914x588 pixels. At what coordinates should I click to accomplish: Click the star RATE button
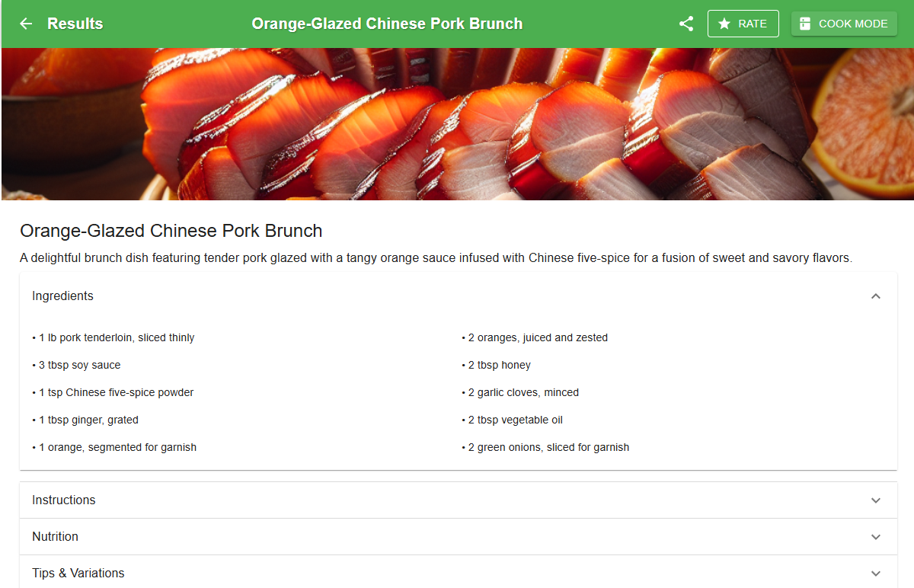[743, 24]
